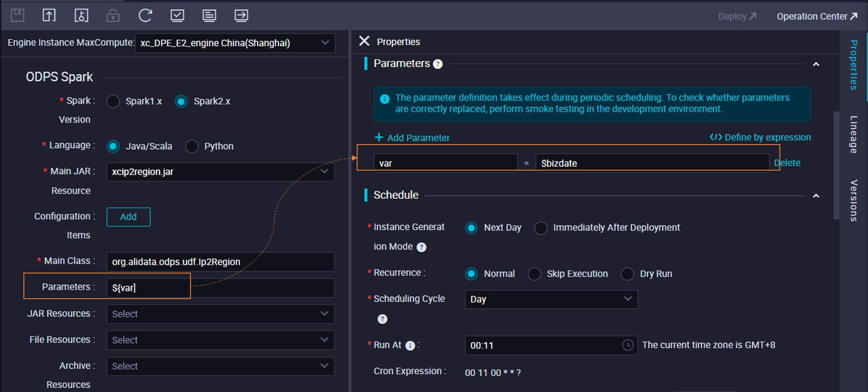868x392 pixels.
Task: Click the Deploy link
Action: pyautogui.click(x=737, y=16)
